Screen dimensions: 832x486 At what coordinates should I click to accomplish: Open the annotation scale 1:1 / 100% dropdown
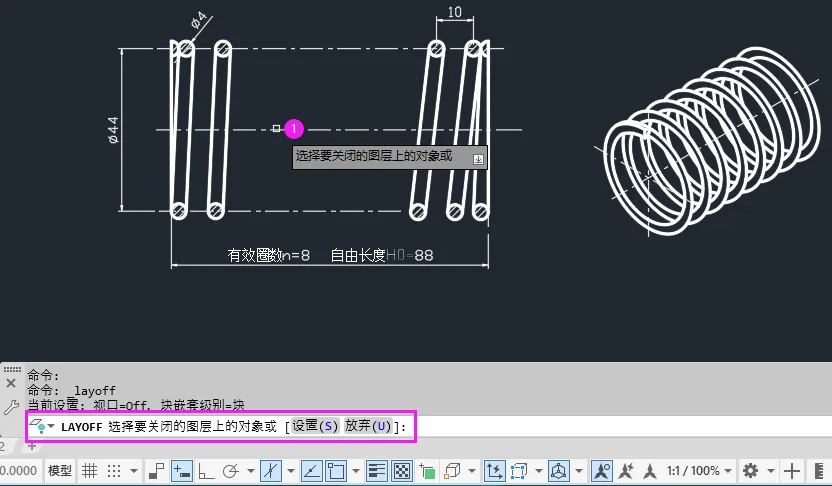(x=699, y=471)
